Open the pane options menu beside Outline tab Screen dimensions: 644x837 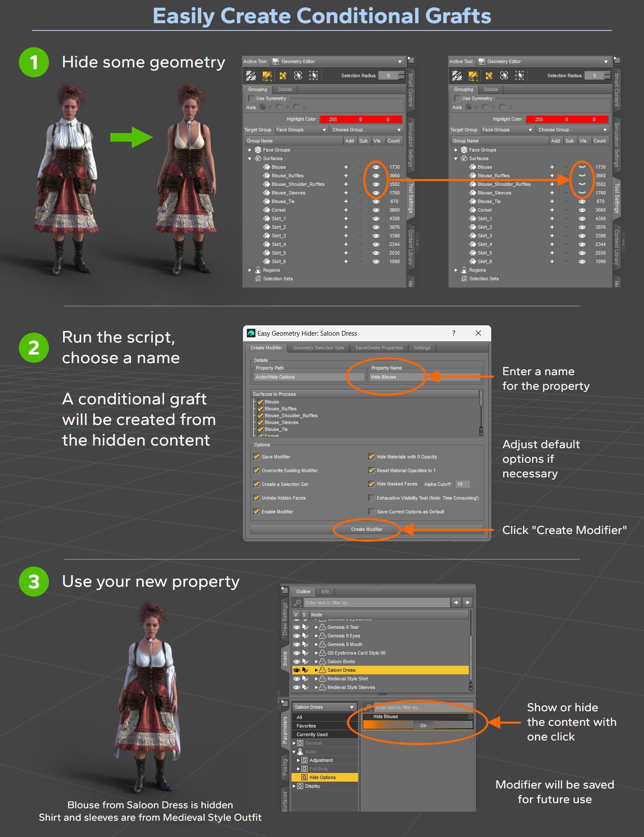[x=285, y=590]
